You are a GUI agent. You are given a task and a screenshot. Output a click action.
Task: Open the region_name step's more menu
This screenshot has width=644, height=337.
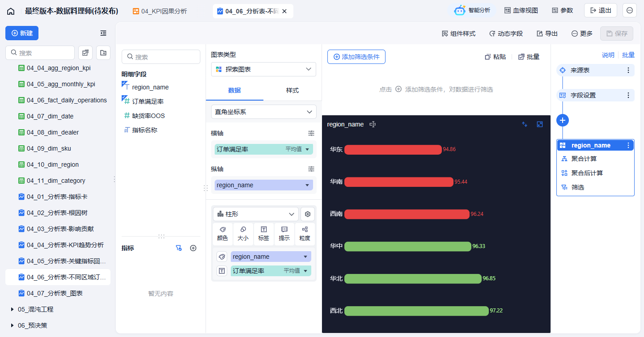tap(628, 145)
